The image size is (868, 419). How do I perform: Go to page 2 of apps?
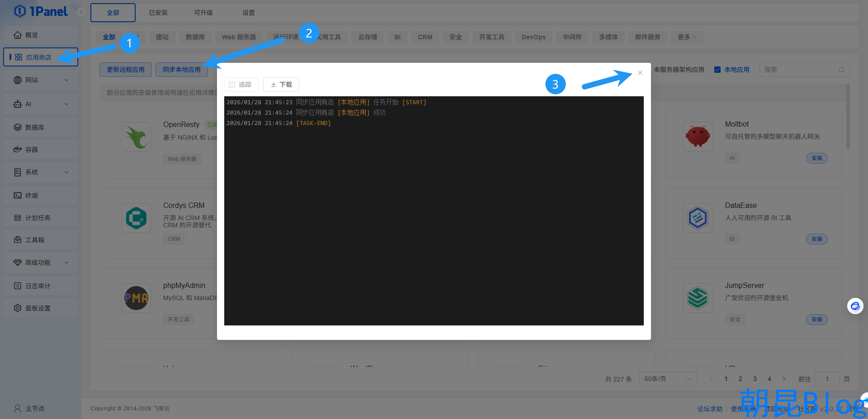tap(741, 379)
